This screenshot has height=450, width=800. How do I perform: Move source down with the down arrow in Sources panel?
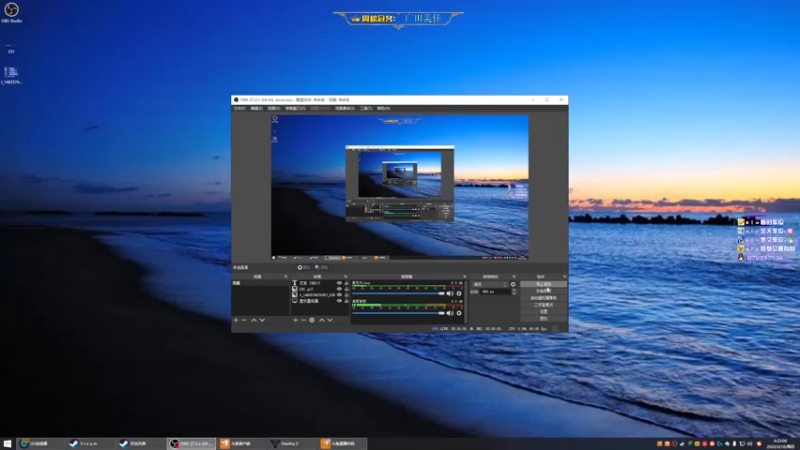coord(330,320)
